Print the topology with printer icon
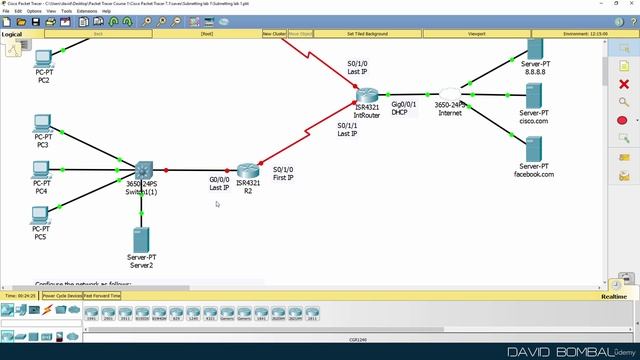The height and width of the screenshot is (360, 640). tap(51, 22)
